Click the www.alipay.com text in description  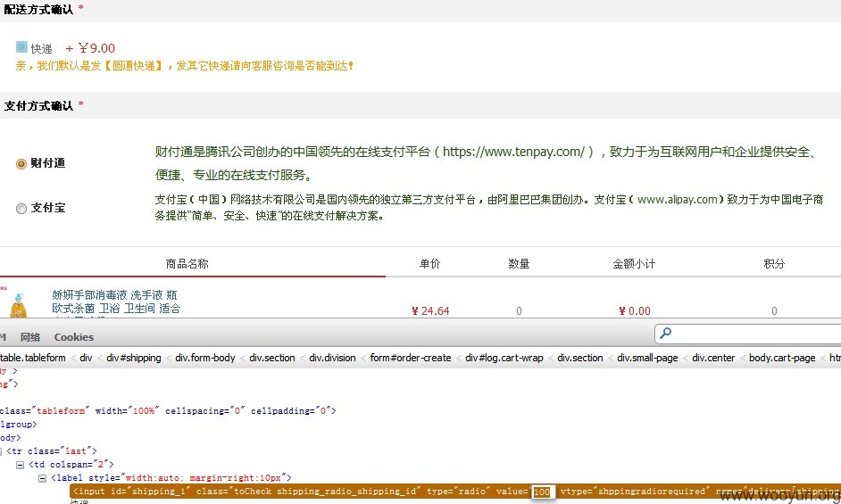coord(677,200)
